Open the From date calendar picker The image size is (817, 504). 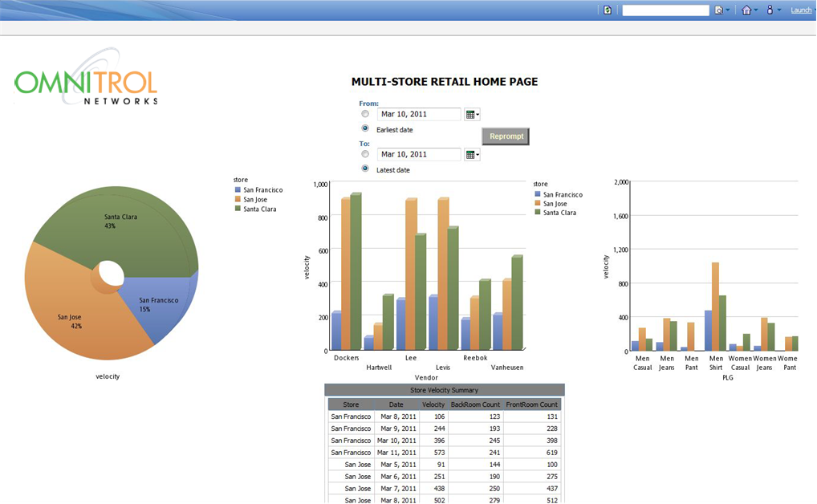472,115
